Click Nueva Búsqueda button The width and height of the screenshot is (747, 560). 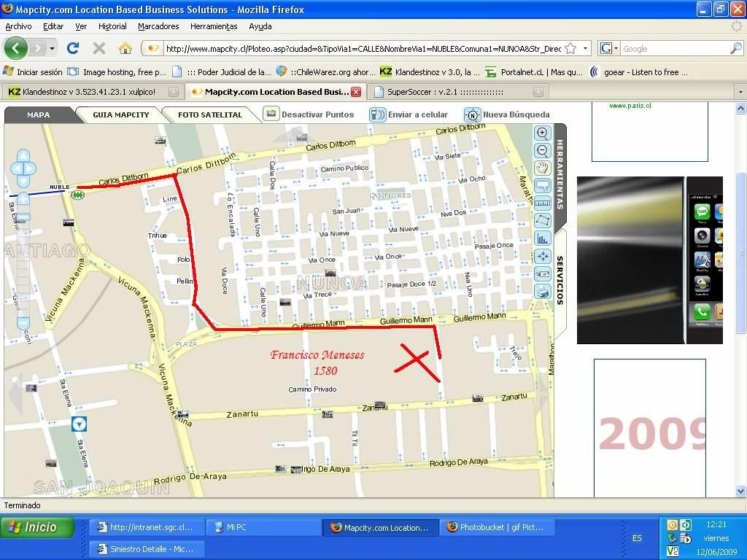[x=507, y=114]
